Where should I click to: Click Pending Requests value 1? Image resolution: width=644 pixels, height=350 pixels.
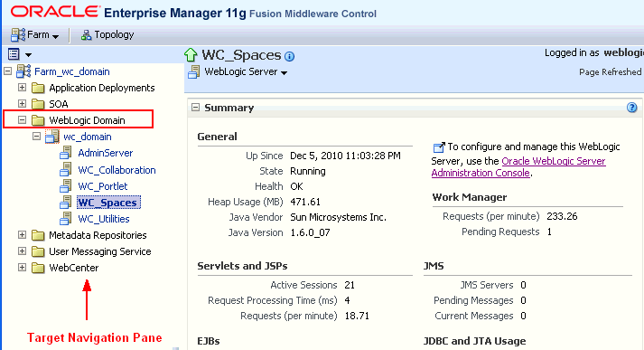549,232
